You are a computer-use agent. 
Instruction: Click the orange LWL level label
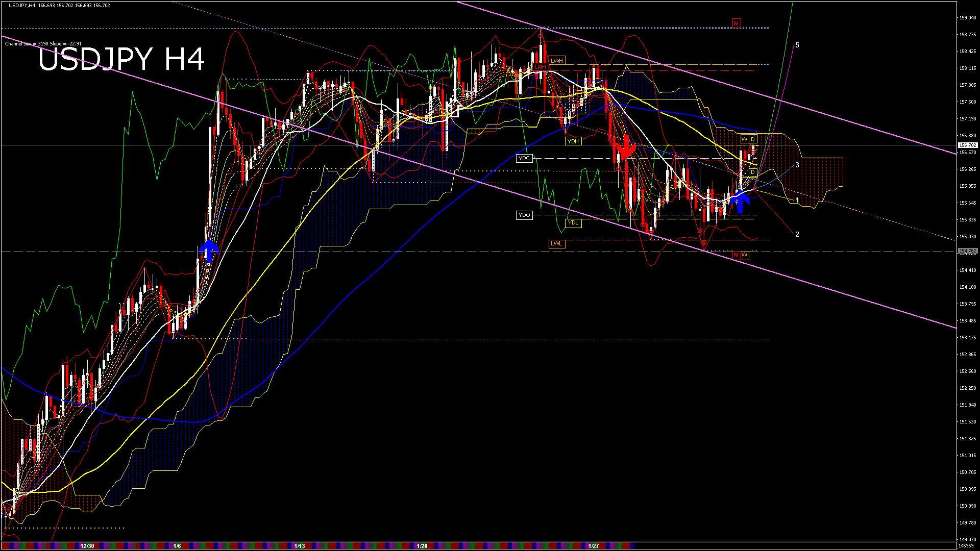tap(556, 244)
